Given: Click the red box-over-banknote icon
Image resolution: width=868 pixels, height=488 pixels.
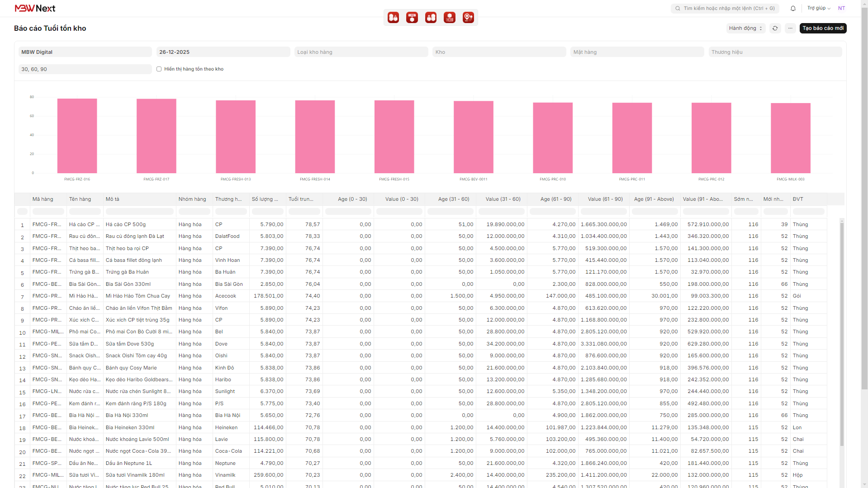Looking at the screenshot, I should point(449,18).
